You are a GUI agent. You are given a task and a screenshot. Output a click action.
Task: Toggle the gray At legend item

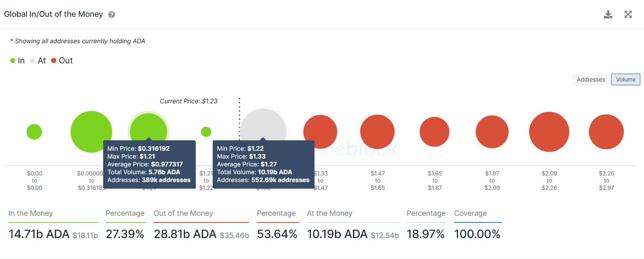[x=38, y=61]
